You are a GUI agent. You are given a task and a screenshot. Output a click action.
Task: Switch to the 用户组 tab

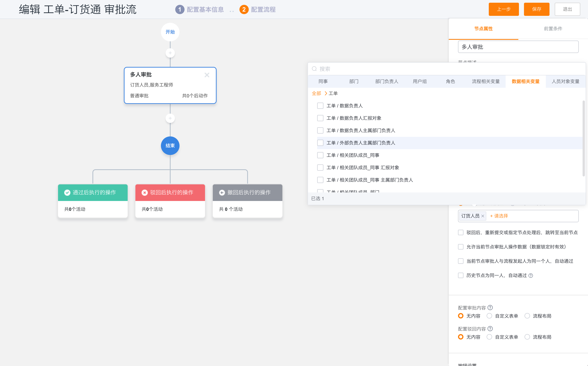tap(420, 81)
